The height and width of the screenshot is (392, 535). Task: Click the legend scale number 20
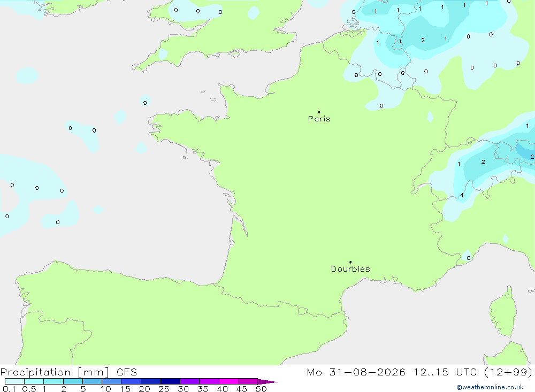(x=144, y=389)
